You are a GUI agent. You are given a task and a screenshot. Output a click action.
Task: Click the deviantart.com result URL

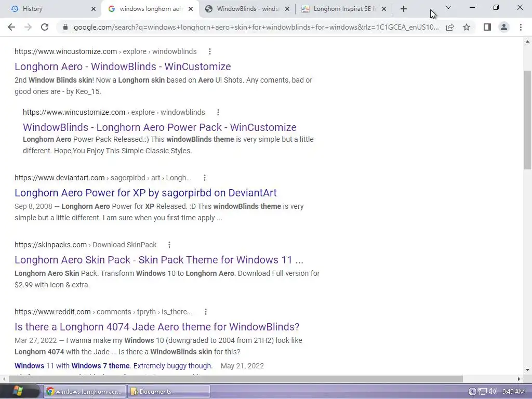[103, 178]
